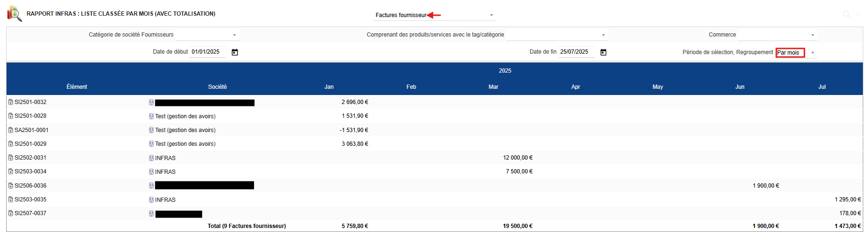
Task: Click the March total 19 500,00 €
Action: click(518, 226)
